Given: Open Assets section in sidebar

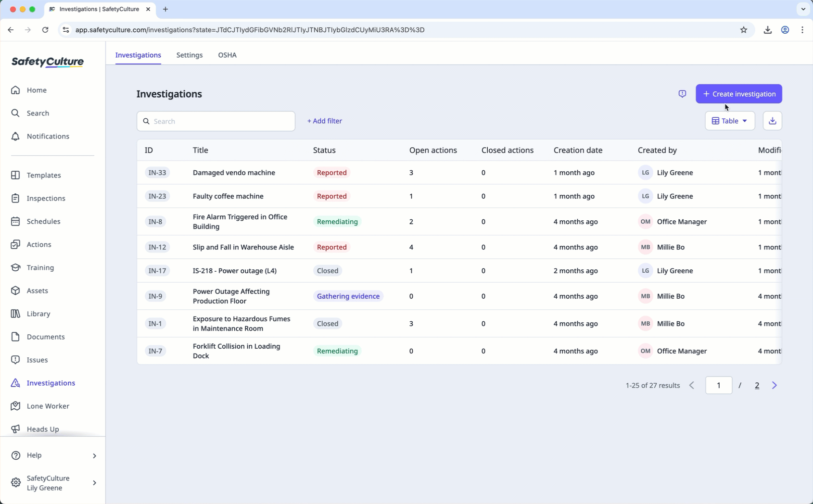Looking at the screenshot, I should [37, 290].
